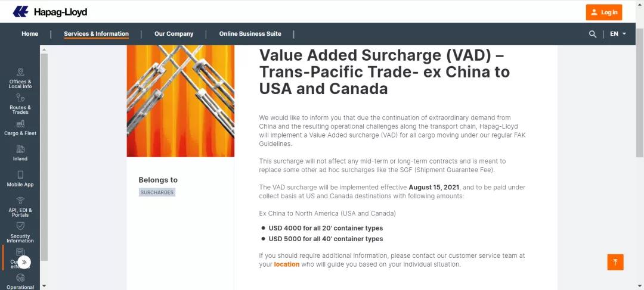Screen dimensions: 644x290
Task: Click the SURCHARGES tag
Action: pos(157,192)
